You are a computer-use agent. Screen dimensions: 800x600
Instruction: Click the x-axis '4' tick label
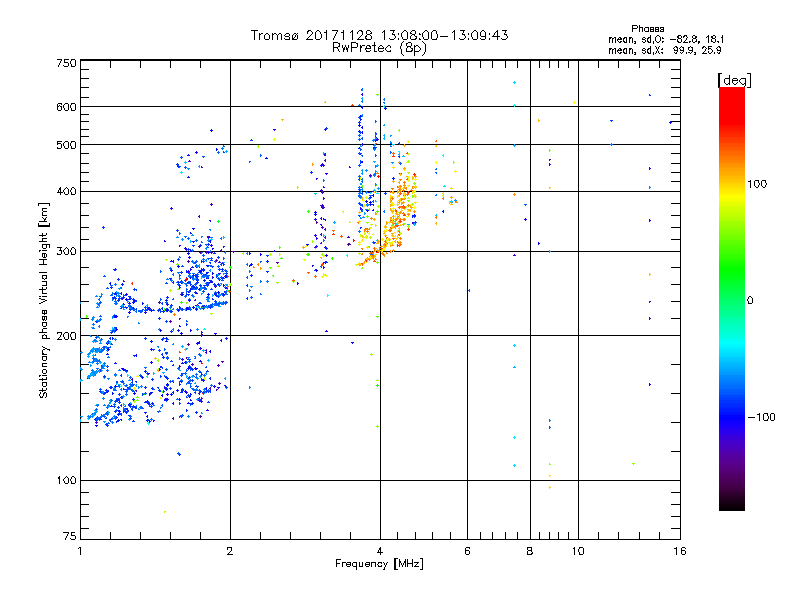click(380, 551)
